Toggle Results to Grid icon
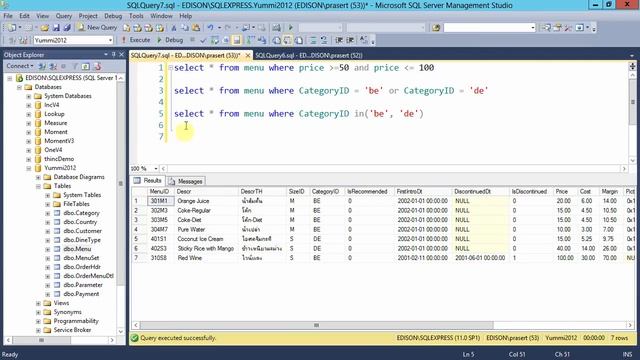Image resolution: width=640 pixels, height=360 pixels. point(288,40)
